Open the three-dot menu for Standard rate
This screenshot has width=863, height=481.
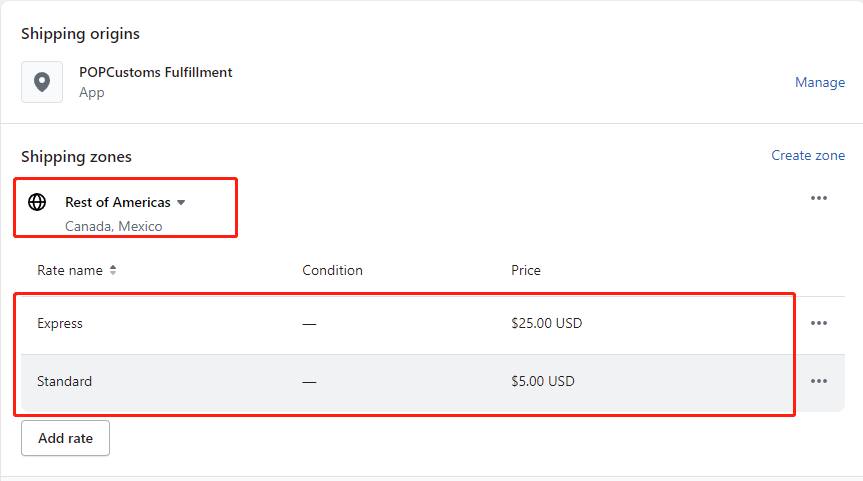point(818,381)
